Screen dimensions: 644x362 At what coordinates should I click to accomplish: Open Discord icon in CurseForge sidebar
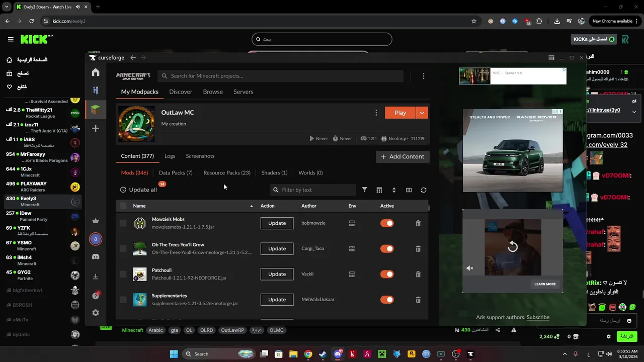pos(96,257)
